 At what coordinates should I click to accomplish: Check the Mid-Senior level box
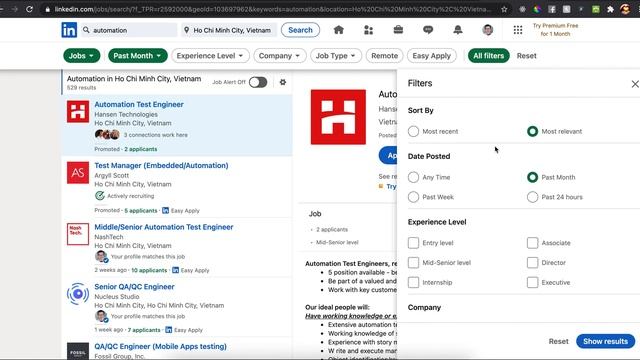413,262
